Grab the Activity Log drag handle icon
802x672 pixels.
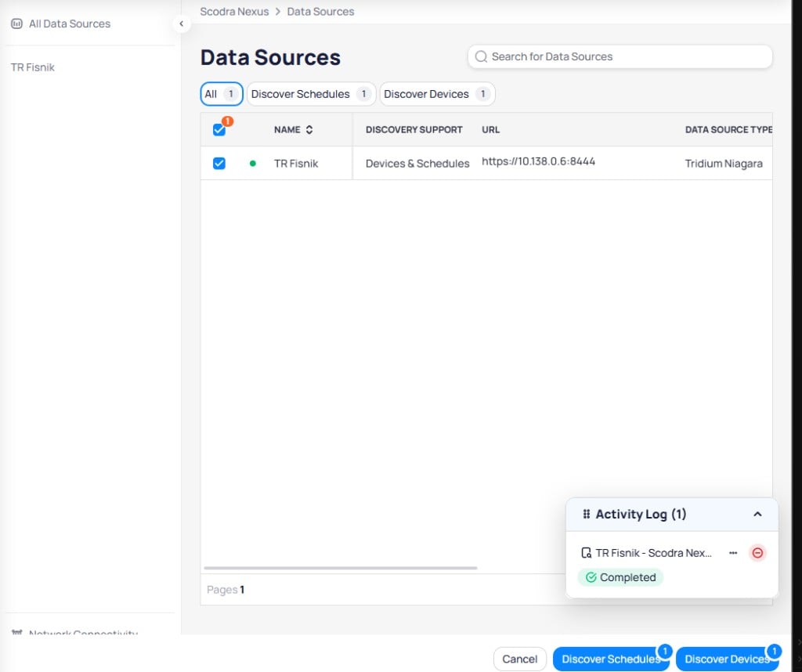[x=586, y=514]
